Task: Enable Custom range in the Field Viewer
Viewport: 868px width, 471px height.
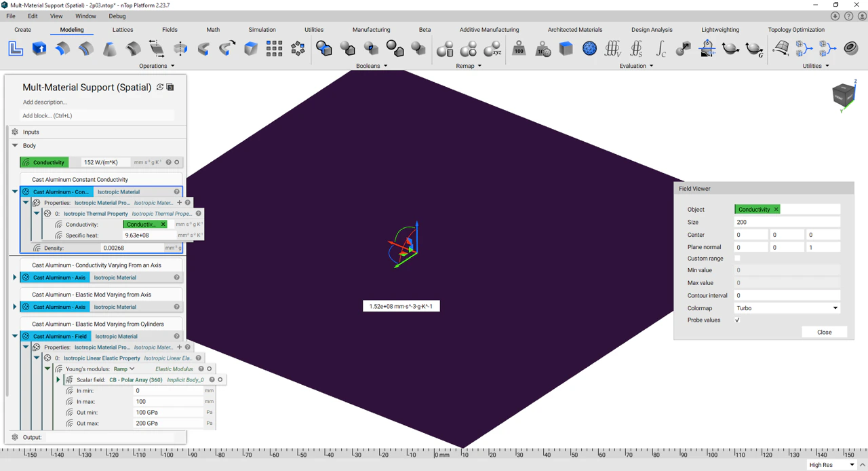Action: click(738, 258)
